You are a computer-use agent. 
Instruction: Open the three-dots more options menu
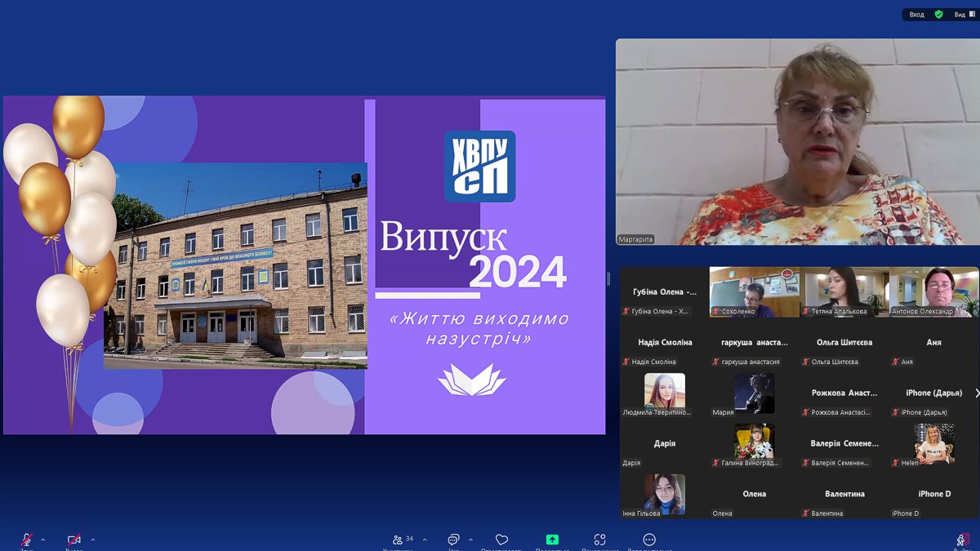649,540
